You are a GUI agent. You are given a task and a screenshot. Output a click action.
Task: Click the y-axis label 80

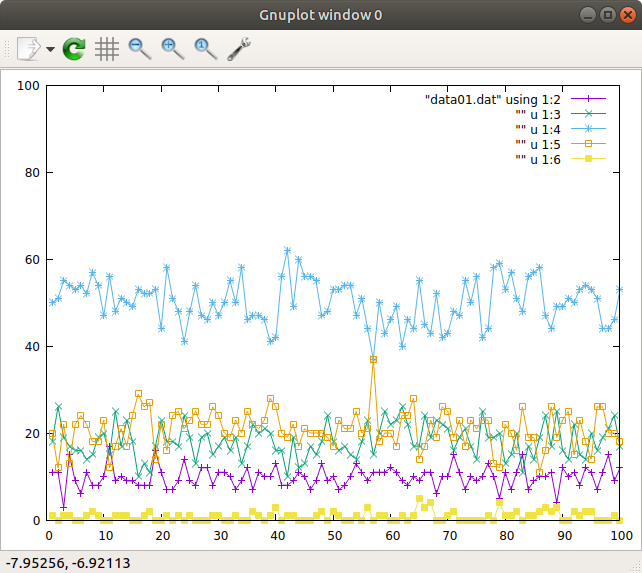point(32,173)
